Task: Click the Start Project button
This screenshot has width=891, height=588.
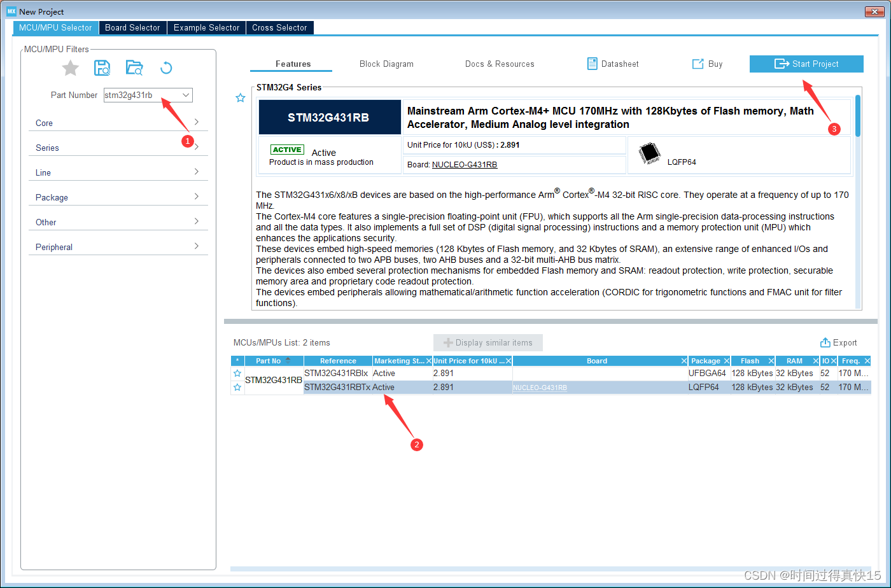Action: (806, 64)
